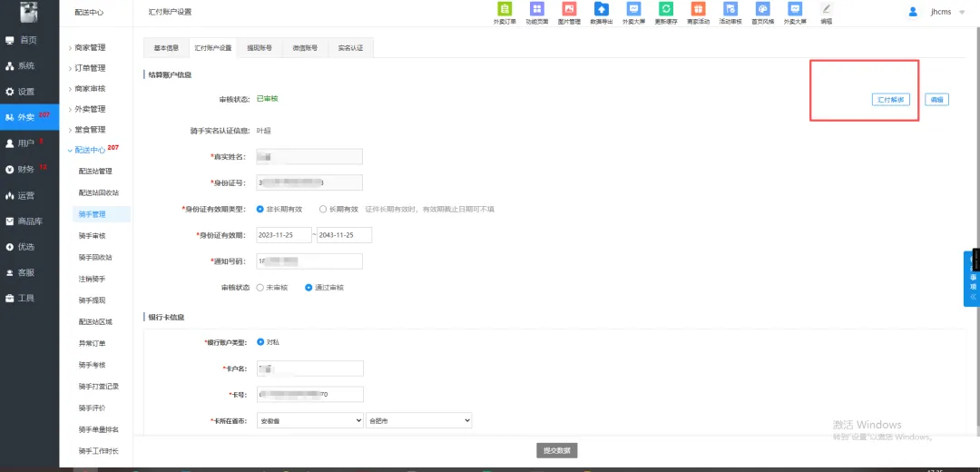Click the 汇付解绑 button
This screenshot has width=980, height=472.
pyautogui.click(x=889, y=100)
